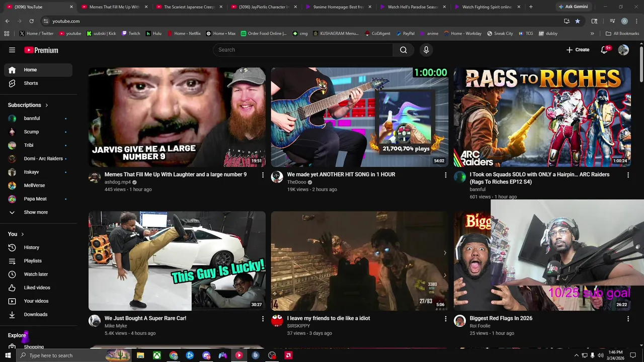Open the notifications bell
The image size is (644, 362).
(x=605, y=50)
